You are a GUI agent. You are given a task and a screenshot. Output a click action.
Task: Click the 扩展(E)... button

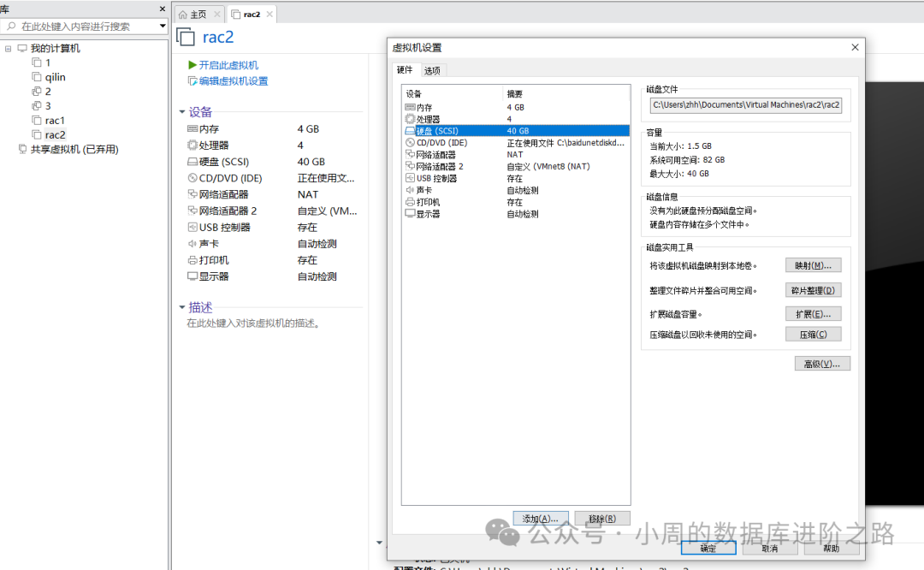pos(814,314)
